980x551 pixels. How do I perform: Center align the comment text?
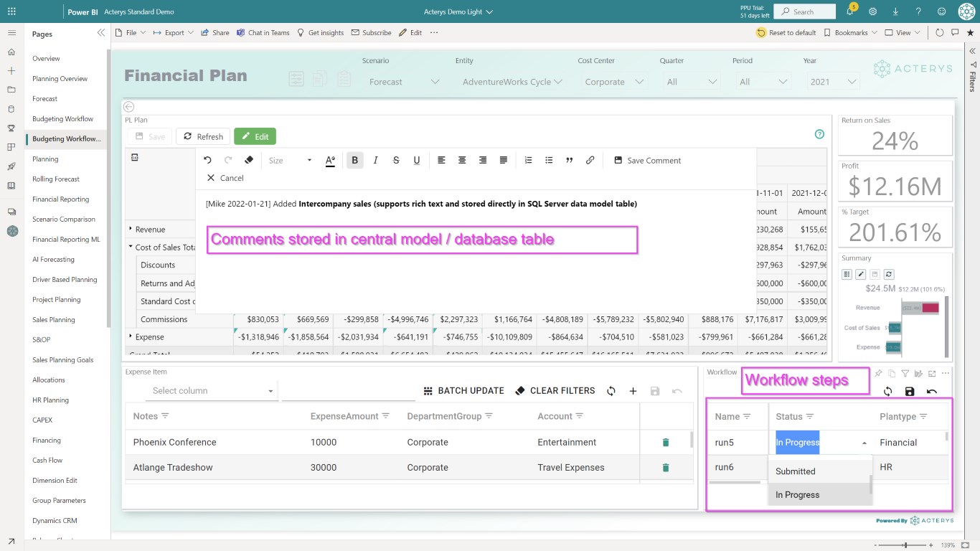(x=462, y=161)
